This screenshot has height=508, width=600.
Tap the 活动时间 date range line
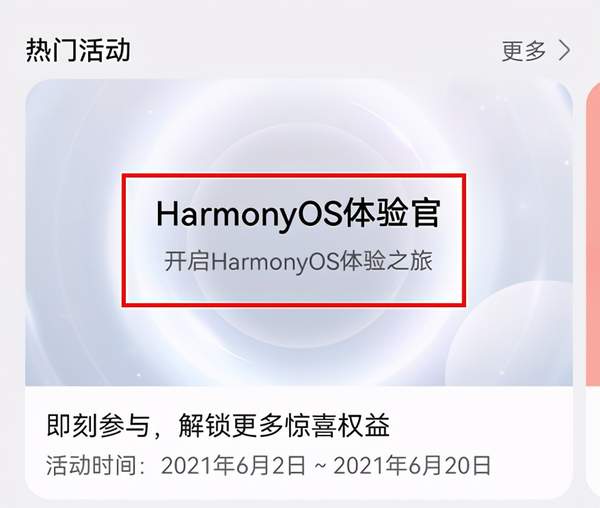pos(268,465)
